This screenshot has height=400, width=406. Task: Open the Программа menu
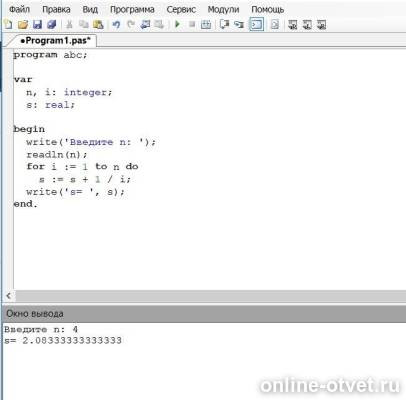132,9
